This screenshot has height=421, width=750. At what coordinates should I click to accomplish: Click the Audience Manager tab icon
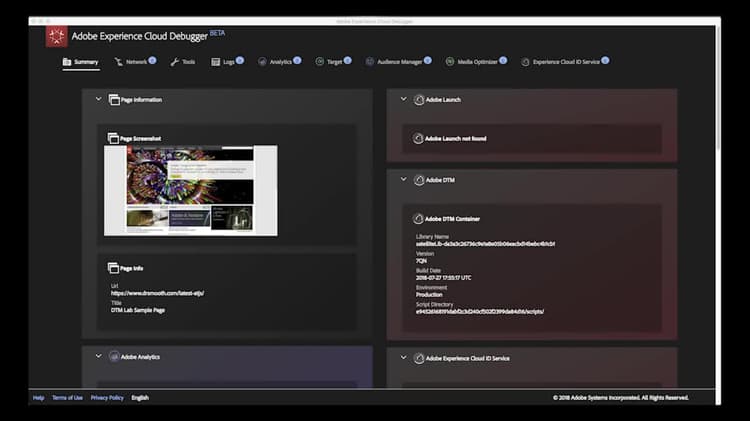370,62
